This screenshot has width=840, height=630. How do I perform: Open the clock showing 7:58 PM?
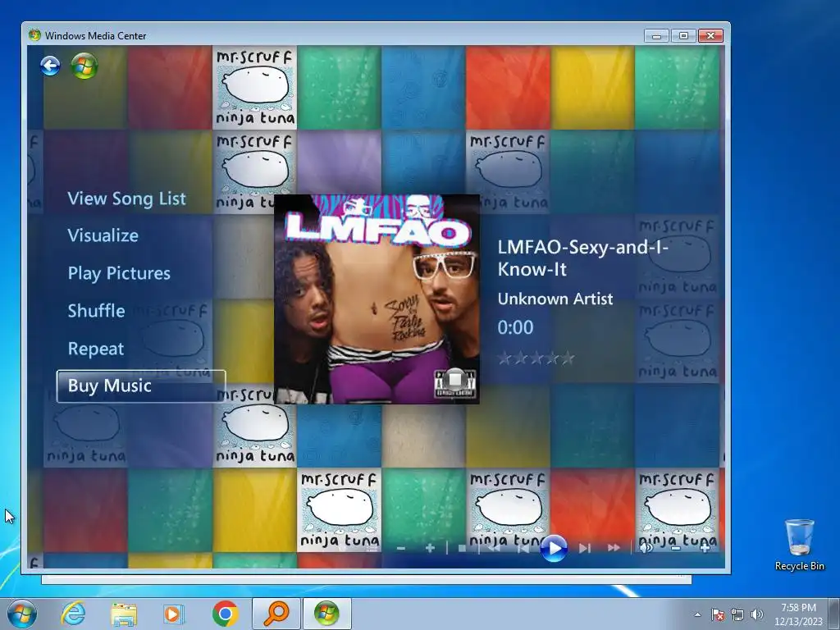pyautogui.click(x=798, y=614)
